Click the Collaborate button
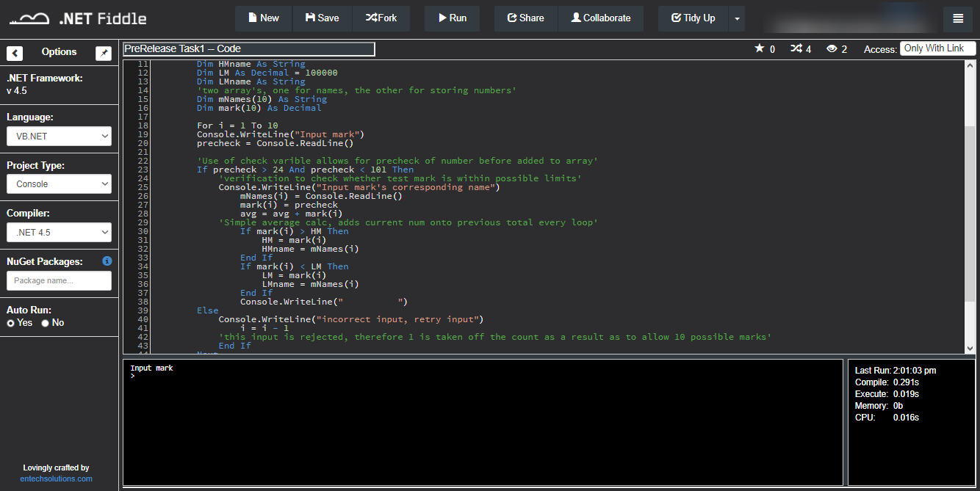Viewport: 980px width, 491px height. pos(601,18)
